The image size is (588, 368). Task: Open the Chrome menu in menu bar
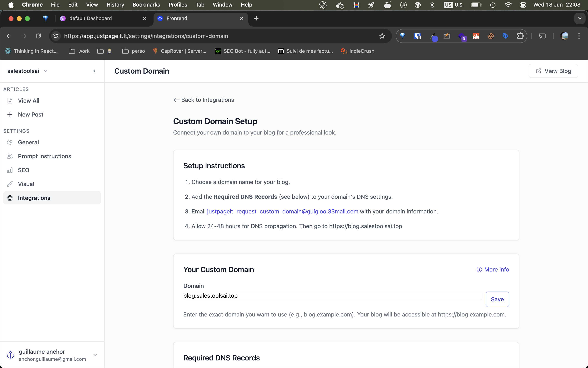(32, 5)
